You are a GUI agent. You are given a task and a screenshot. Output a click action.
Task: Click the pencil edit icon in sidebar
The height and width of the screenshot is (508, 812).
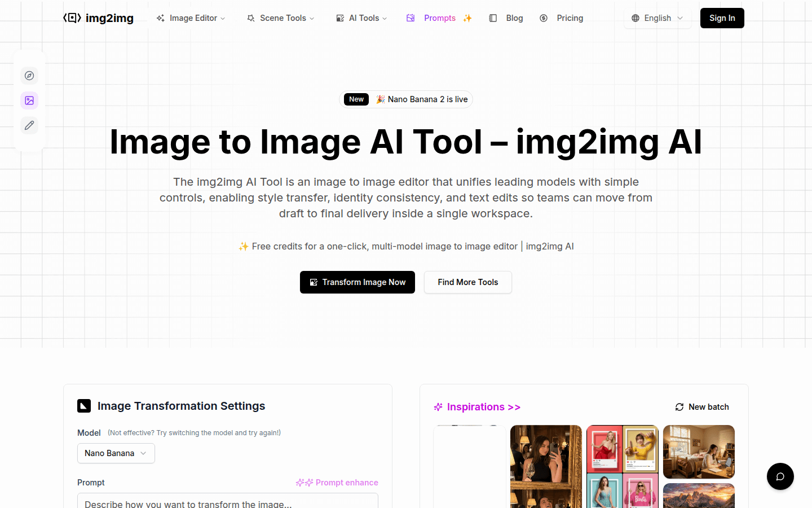point(29,125)
